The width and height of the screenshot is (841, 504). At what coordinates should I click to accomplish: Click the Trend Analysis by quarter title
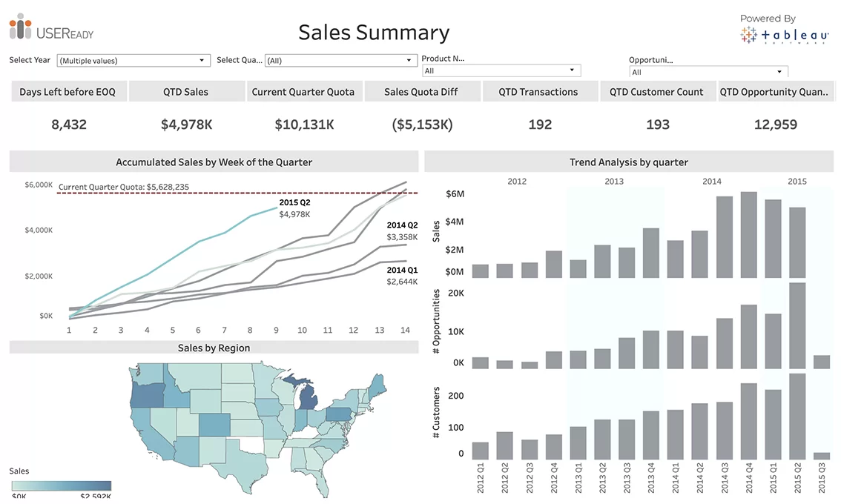click(629, 162)
